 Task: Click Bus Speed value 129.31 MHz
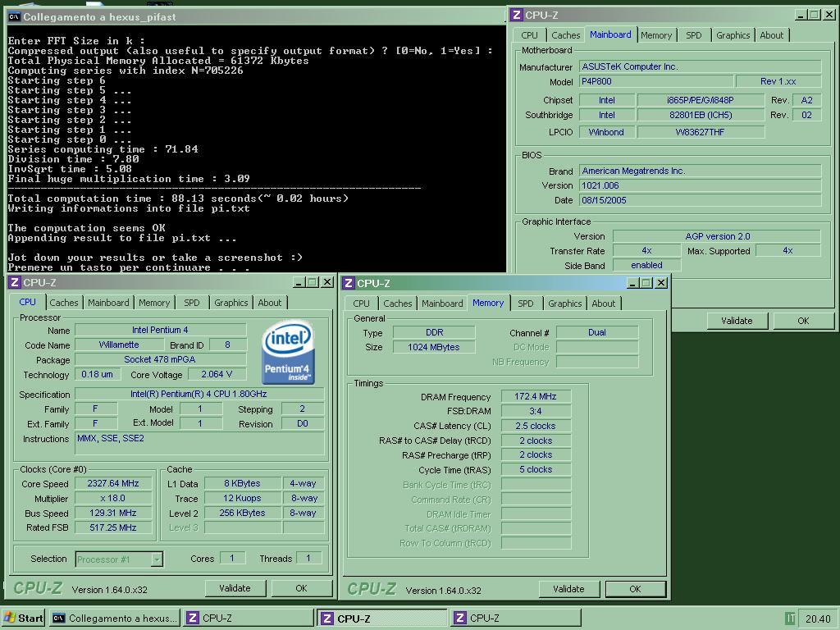click(x=113, y=514)
